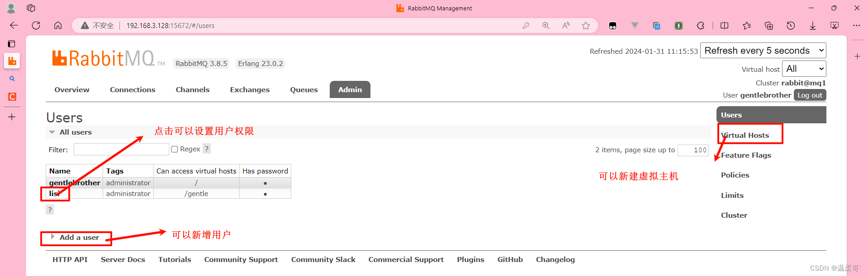Click the address bar URL
This screenshot has height=276, width=868.
pyautogui.click(x=171, y=26)
